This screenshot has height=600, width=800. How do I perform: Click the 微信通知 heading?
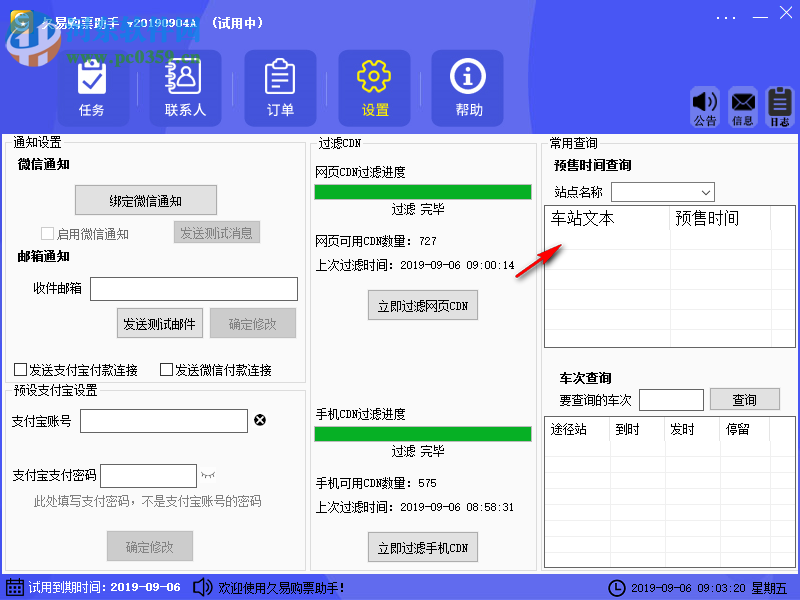pyautogui.click(x=44, y=164)
